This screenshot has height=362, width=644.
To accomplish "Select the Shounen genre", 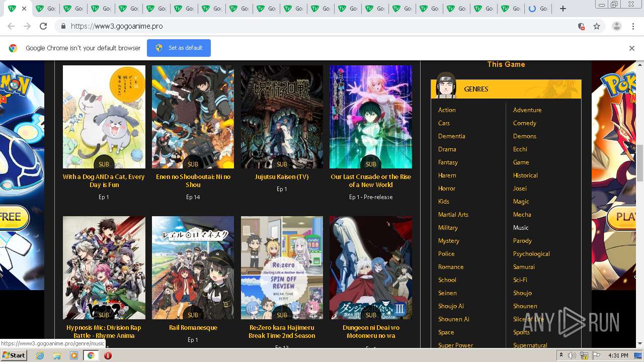I will coord(525,306).
